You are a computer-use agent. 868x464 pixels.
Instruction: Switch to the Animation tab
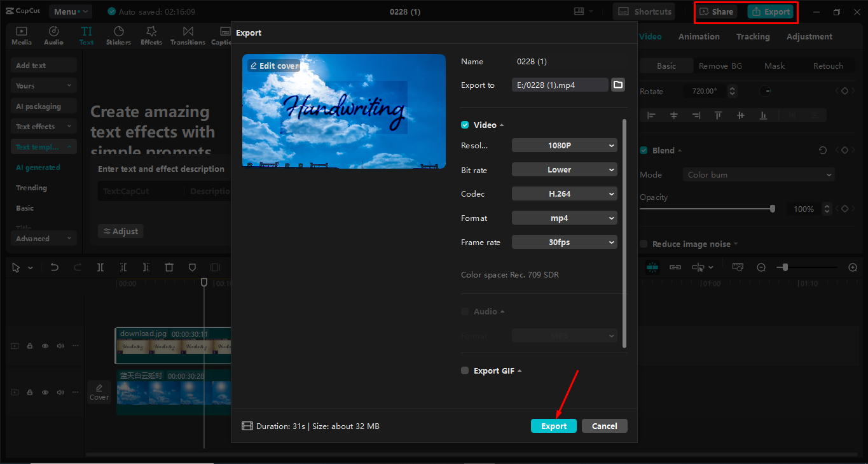699,36
